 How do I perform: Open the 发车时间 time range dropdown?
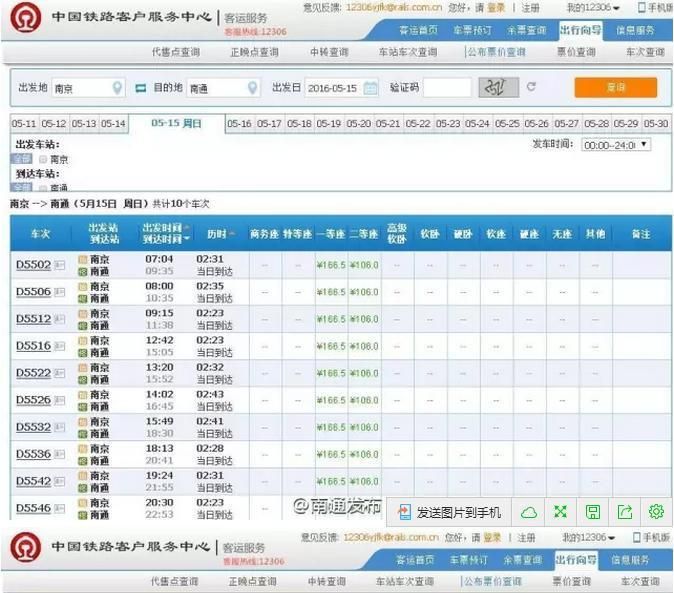click(x=616, y=145)
